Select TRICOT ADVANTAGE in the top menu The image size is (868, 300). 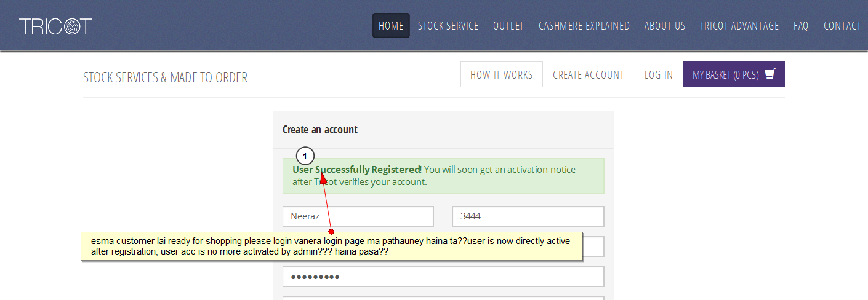click(x=739, y=26)
